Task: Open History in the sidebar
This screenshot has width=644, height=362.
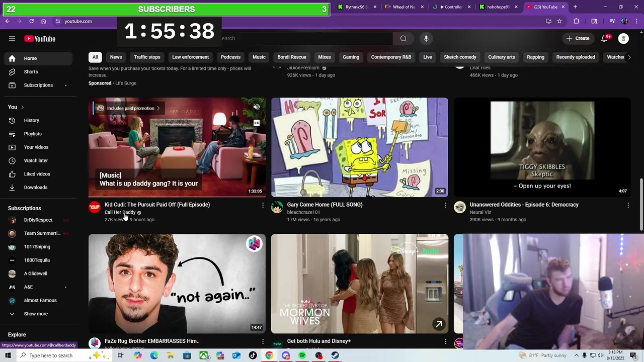Action: click(38, 120)
